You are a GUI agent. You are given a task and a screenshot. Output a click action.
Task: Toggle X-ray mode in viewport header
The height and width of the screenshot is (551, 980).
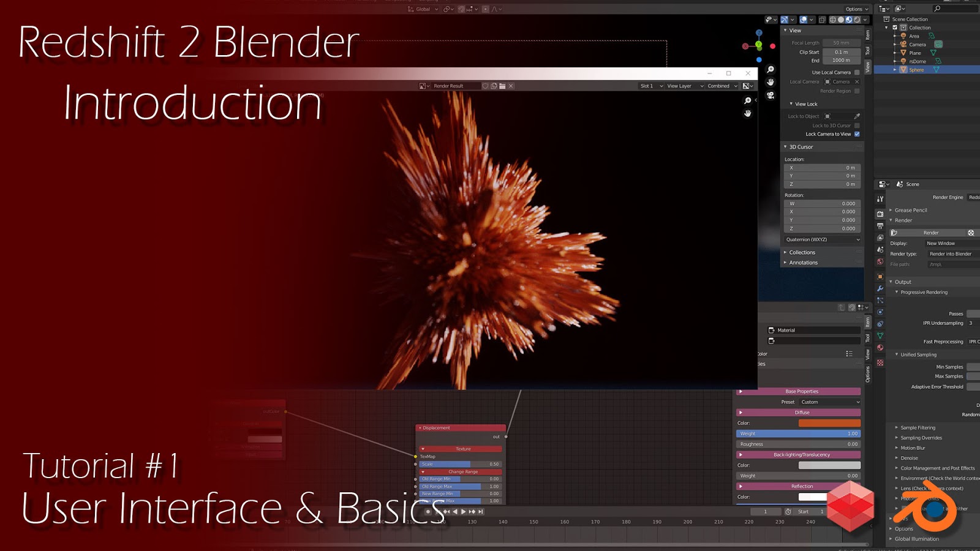click(822, 20)
